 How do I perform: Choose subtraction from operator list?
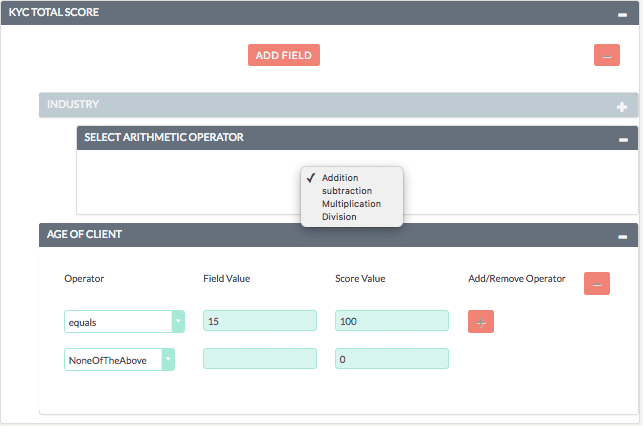(347, 191)
